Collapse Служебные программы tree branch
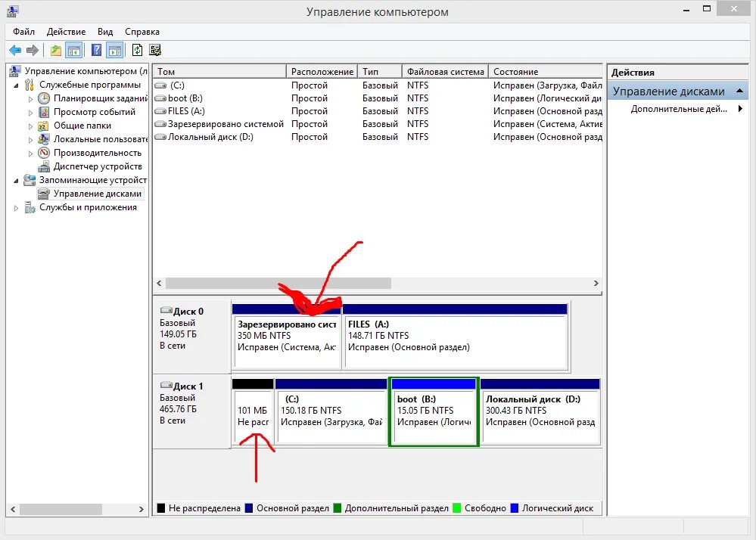Viewport: 756px width, 540px height. 17,85
